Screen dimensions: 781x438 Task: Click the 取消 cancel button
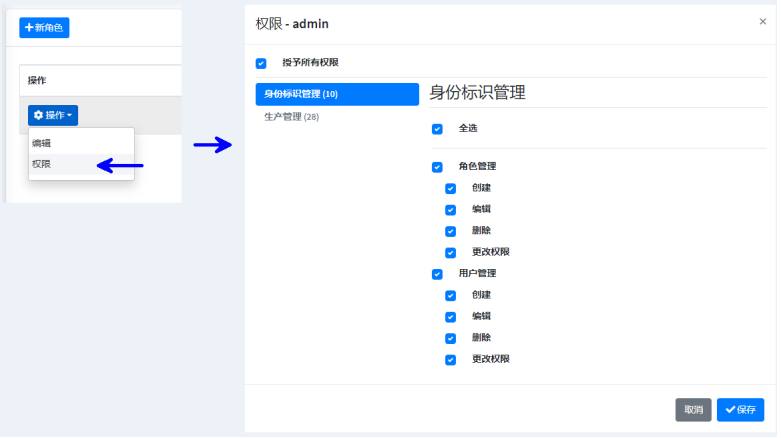coord(693,409)
